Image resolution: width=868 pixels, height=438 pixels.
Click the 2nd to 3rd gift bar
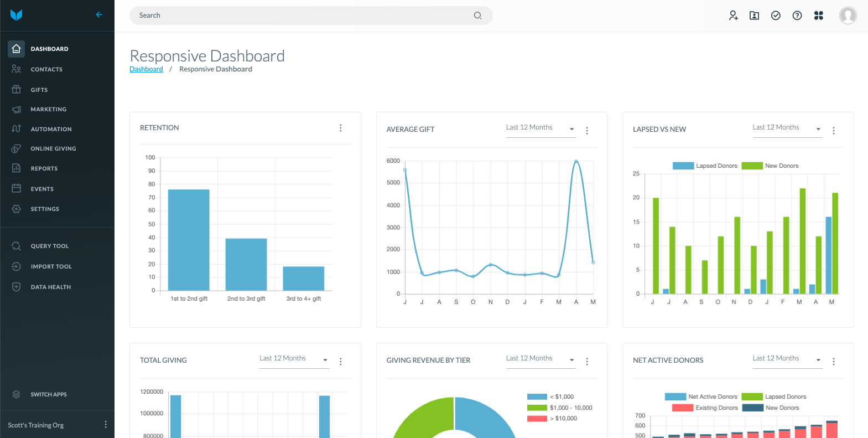click(x=246, y=265)
